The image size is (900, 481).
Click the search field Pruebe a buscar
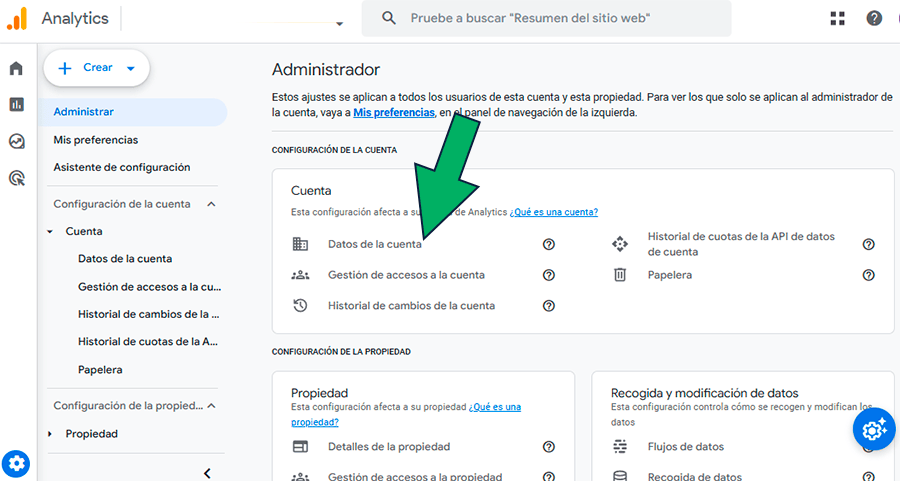[546, 18]
